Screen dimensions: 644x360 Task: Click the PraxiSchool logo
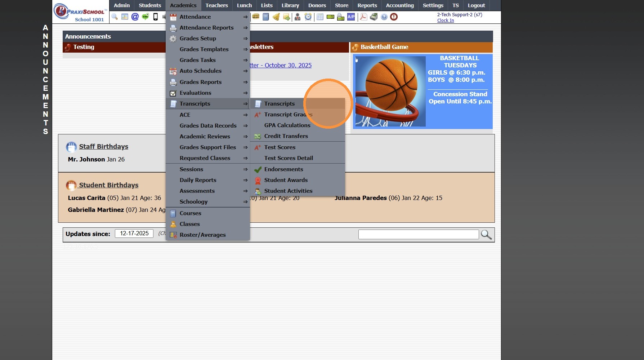point(81,12)
